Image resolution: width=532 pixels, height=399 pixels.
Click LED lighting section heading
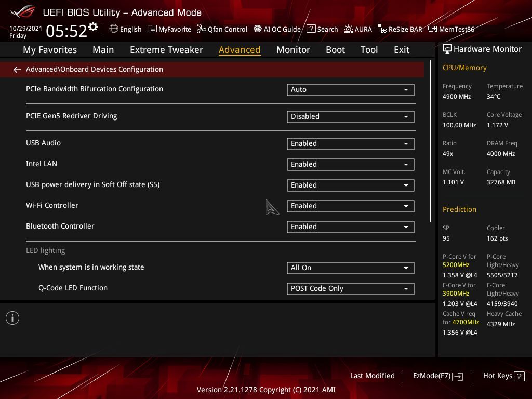pos(46,251)
